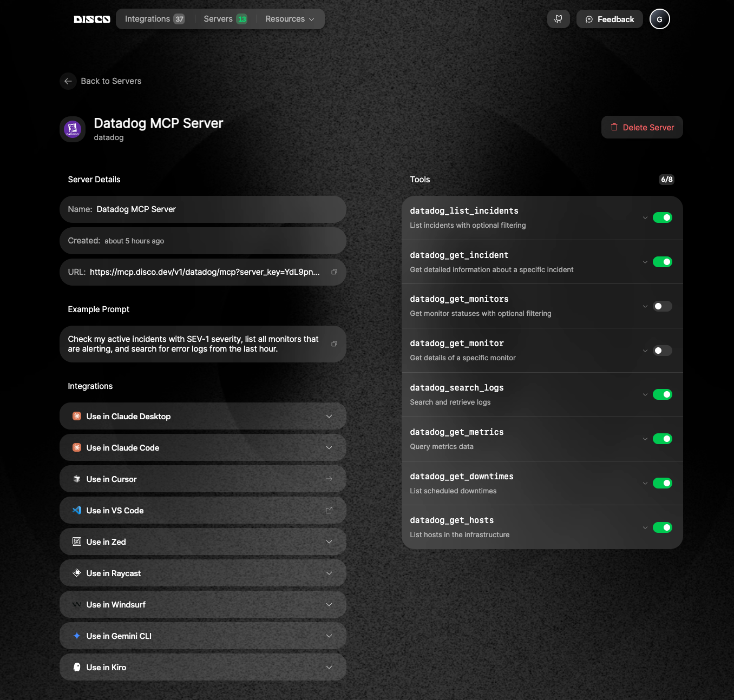Expand the Use in Claude Code chevron
Viewport: 734px width, 700px height.
point(329,447)
